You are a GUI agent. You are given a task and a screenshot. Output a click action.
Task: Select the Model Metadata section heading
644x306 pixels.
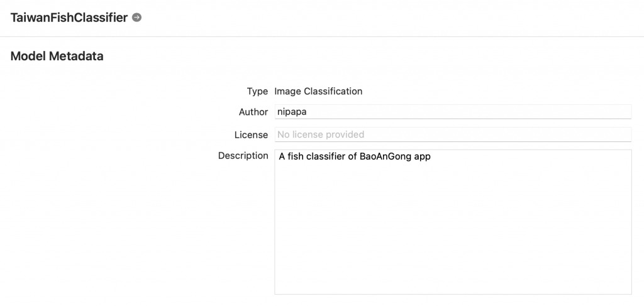pos(57,57)
